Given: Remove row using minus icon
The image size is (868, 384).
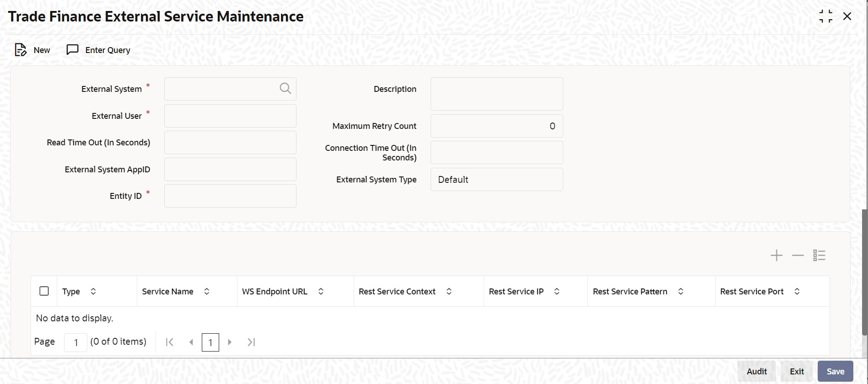Looking at the screenshot, I should pos(798,256).
